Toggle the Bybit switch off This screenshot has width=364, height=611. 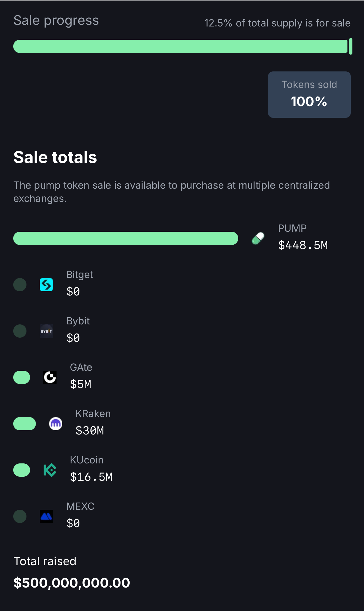[x=20, y=331]
